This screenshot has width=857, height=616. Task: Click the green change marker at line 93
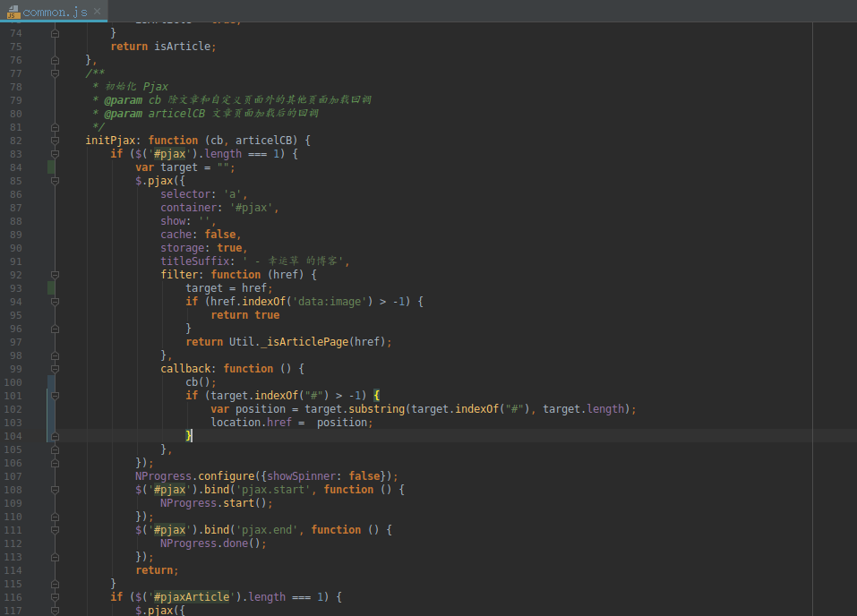[x=51, y=288]
